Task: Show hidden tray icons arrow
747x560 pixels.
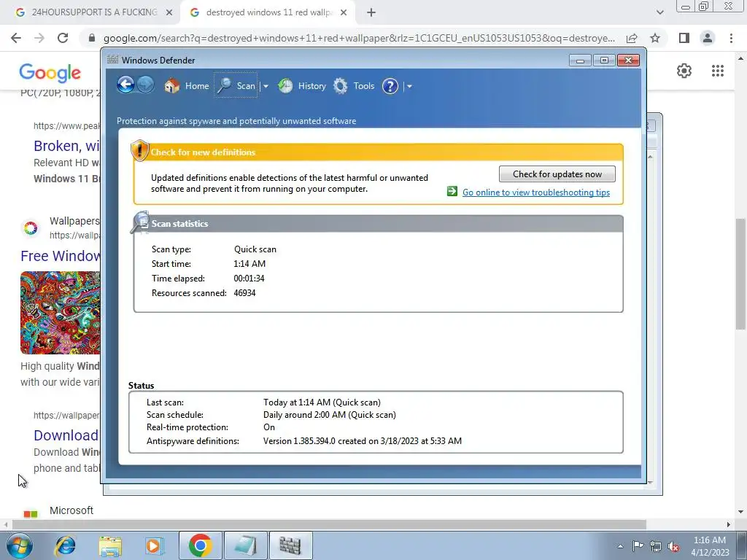Action: [x=620, y=546]
